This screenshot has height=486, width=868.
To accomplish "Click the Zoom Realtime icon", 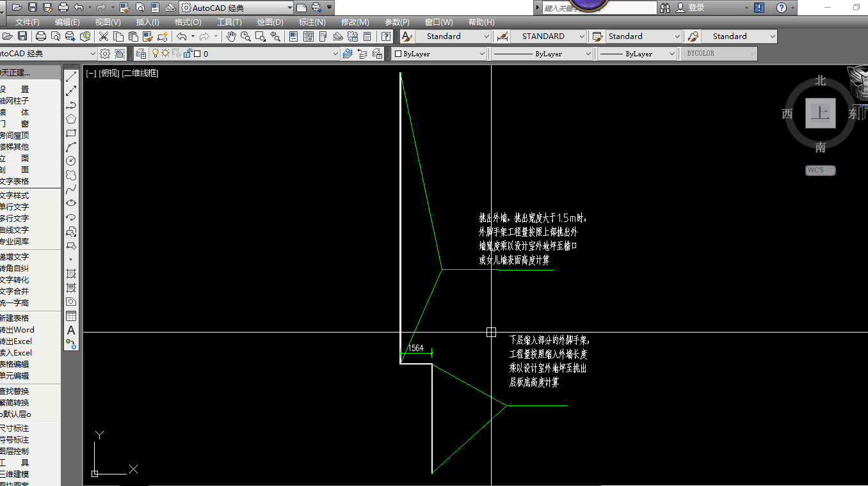I will click(246, 36).
